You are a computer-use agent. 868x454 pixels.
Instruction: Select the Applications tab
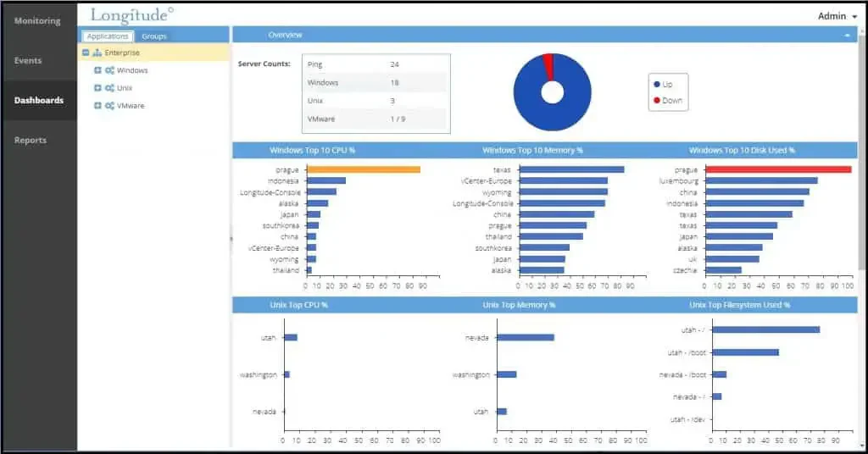point(108,36)
